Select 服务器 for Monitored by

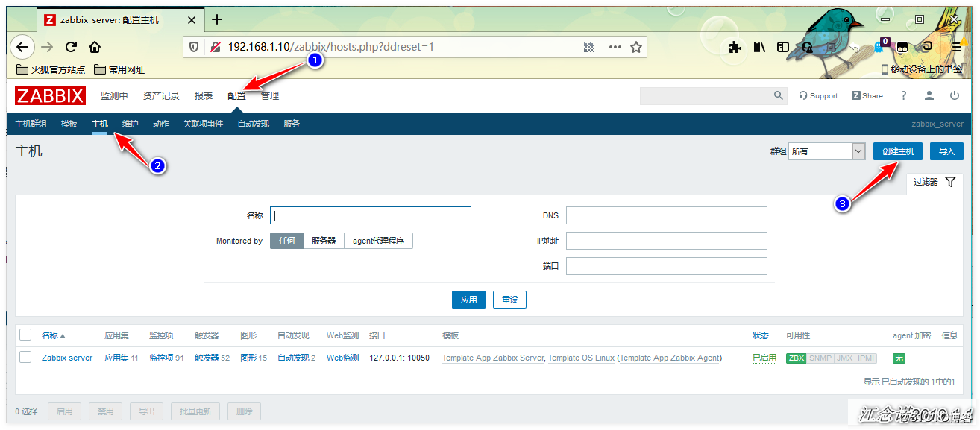(324, 241)
